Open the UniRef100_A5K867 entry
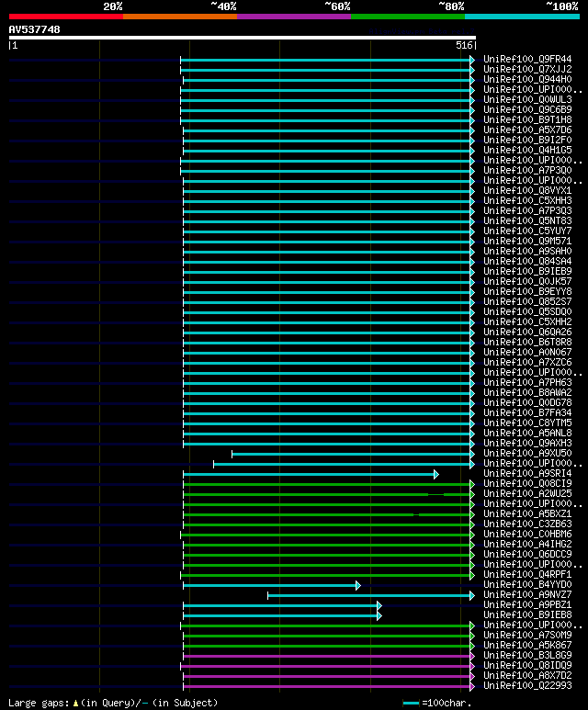 527,645
